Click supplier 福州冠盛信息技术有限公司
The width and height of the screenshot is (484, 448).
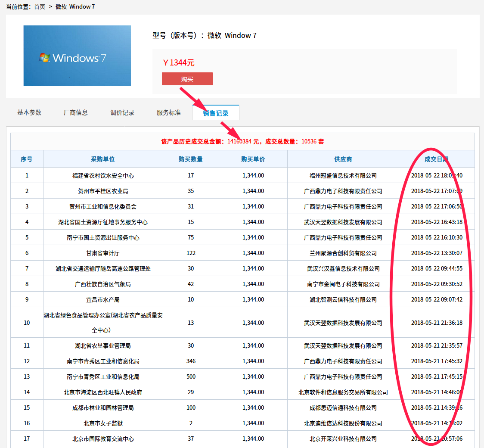[343, 176]
